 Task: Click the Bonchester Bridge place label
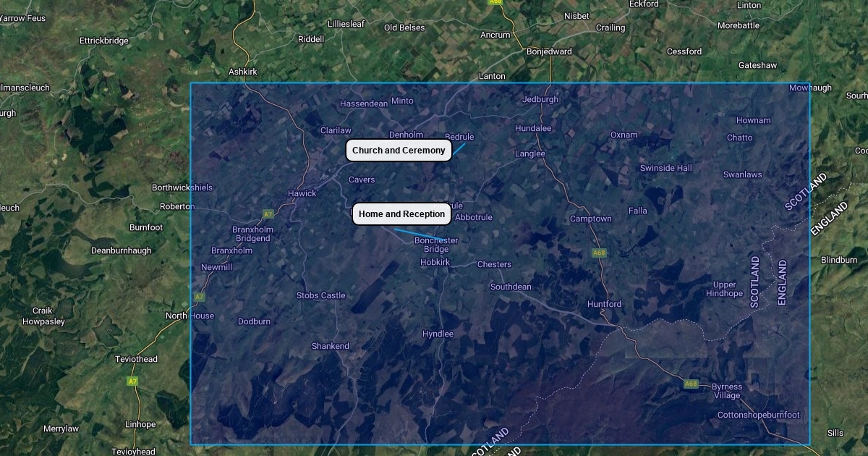pyautogui.click(x=436, y=245)
